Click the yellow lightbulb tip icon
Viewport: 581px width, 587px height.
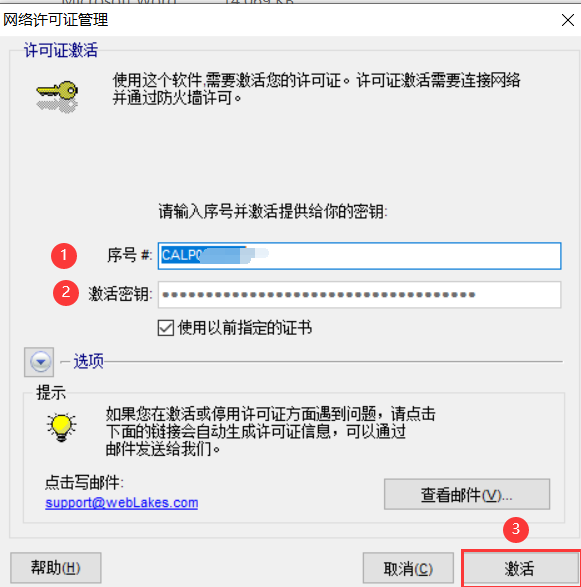point(61,427)
